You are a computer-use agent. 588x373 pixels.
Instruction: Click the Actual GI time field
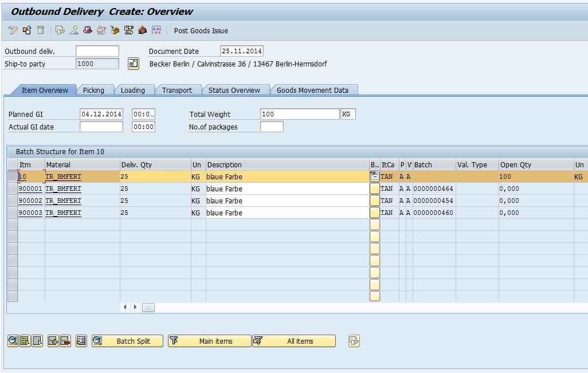click(x=144, y=127)
